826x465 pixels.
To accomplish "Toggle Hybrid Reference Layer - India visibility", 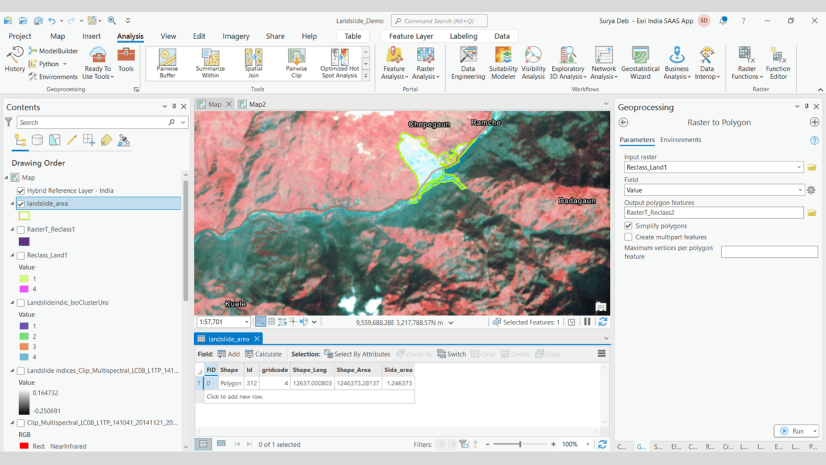I will tap(21, 191).
